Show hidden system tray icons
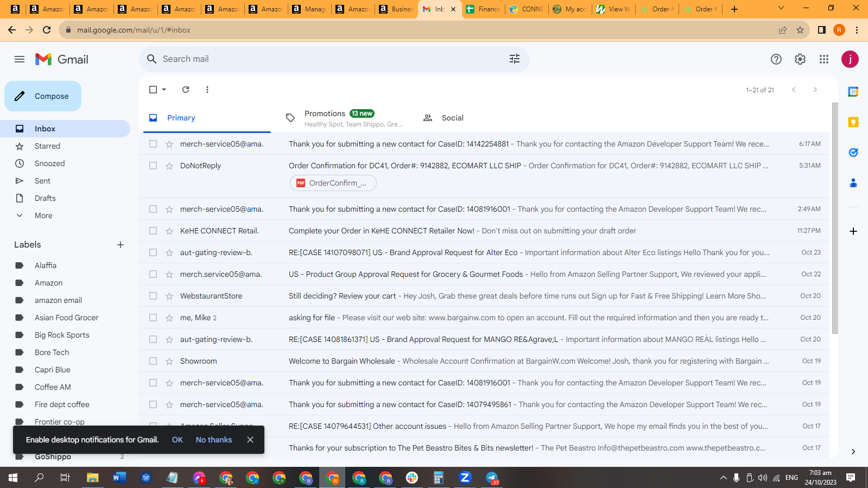868x488 pixels. click(x=723, y=478)
